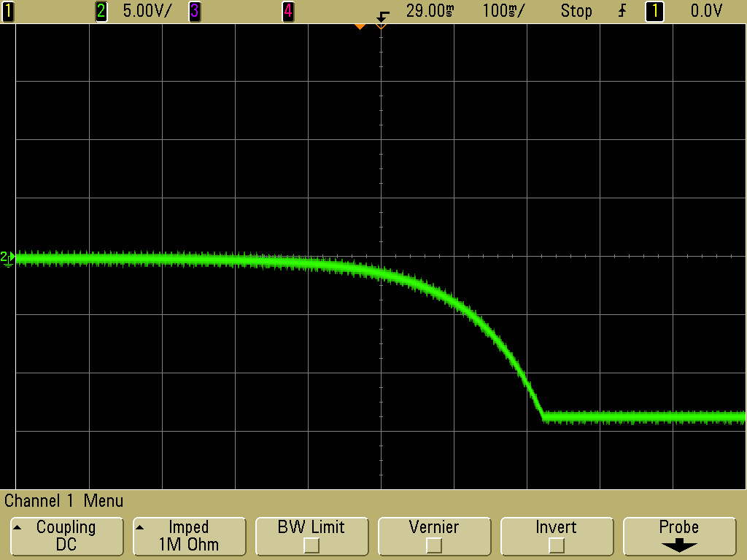This screenshot has width=747, height=560.
Task: Click the channel 2 ground level marker
Action: pos(7,257)
